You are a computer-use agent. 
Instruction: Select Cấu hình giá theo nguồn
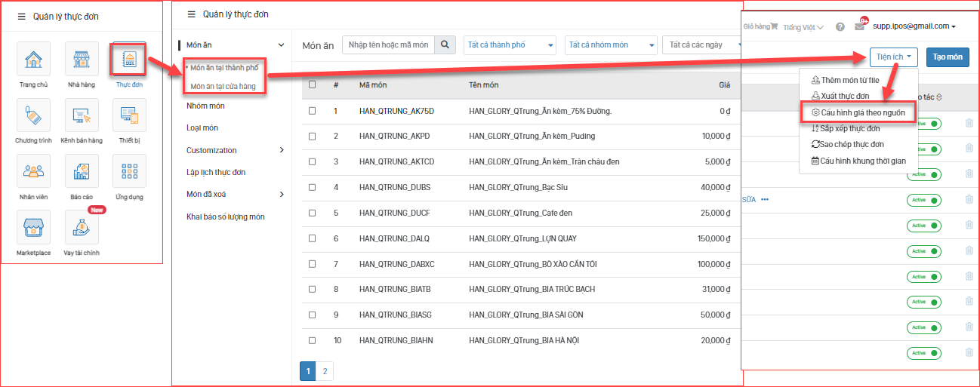(857, 112)
